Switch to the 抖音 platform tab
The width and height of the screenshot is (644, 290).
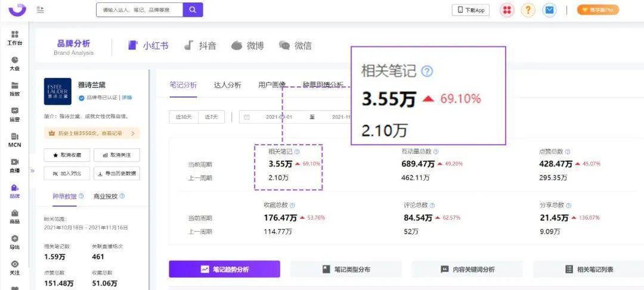click(x=200, y=46)
